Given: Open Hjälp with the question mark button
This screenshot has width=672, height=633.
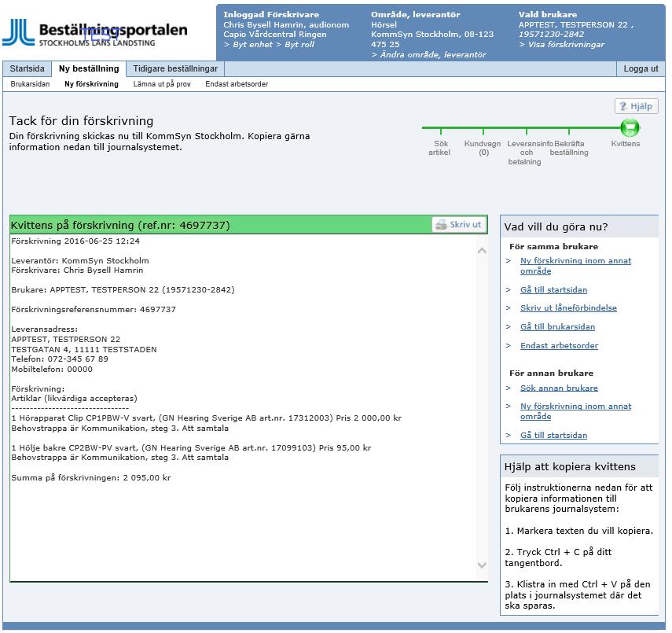Looking at the screenshot, I should point(636,106).
